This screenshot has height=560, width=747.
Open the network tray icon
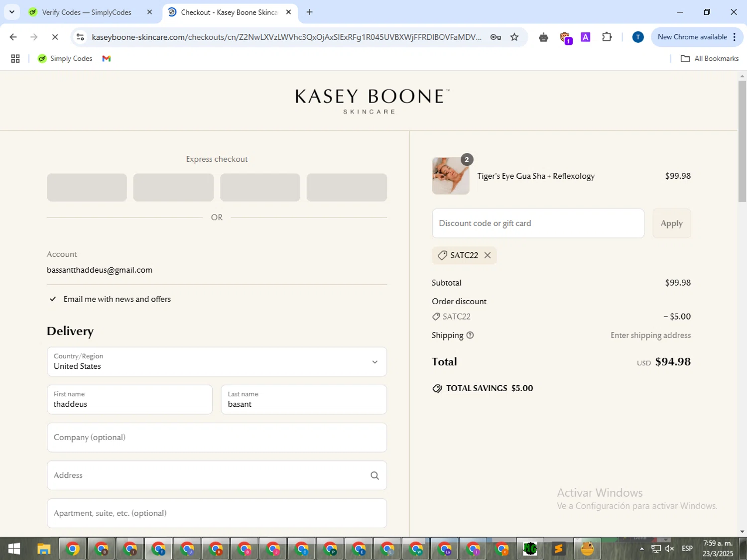(x=656, y=549)
